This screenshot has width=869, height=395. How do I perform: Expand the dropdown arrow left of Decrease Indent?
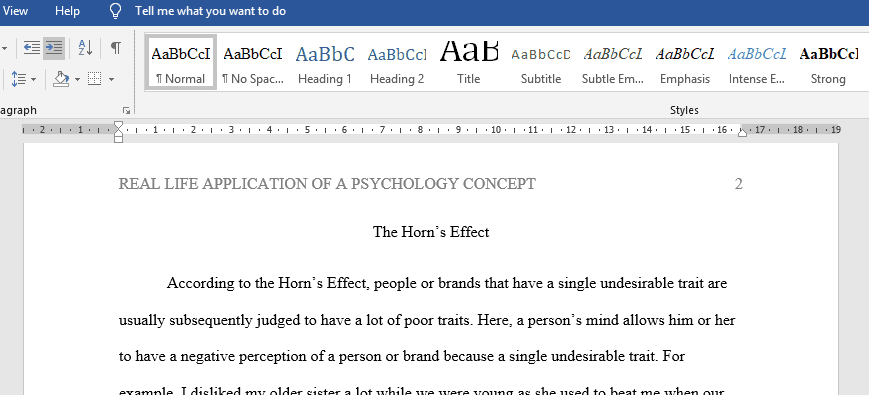tap(5, 49)
